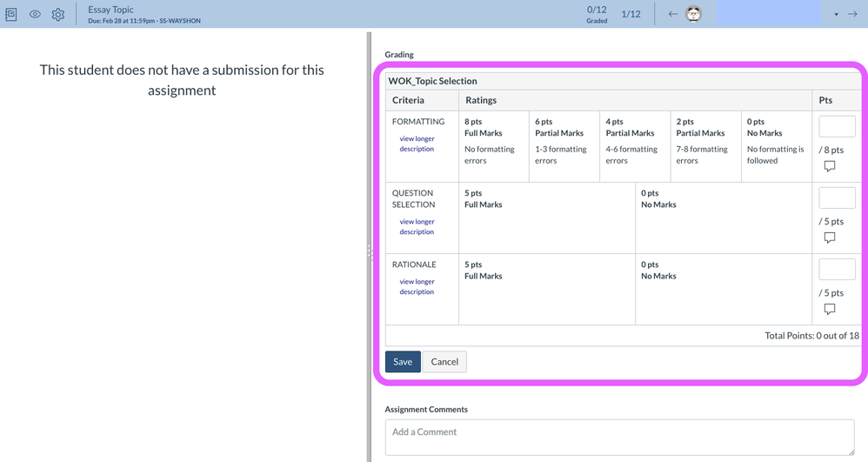Screen dimensions: 868x462
Task: Select 0 pts No formatting is followed
Action: pos(777,146)
